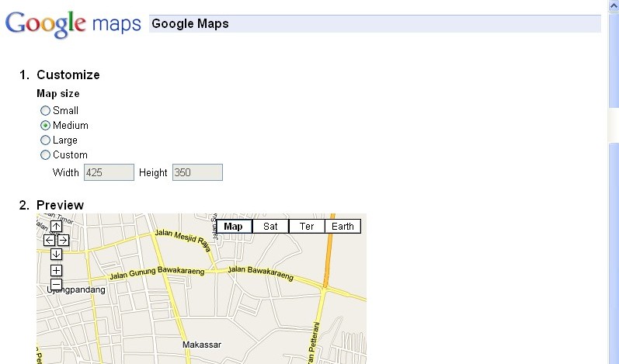Screen dimensions: 619x364
Task: Pan the map left with the arrow
Action: pos(50,240)
